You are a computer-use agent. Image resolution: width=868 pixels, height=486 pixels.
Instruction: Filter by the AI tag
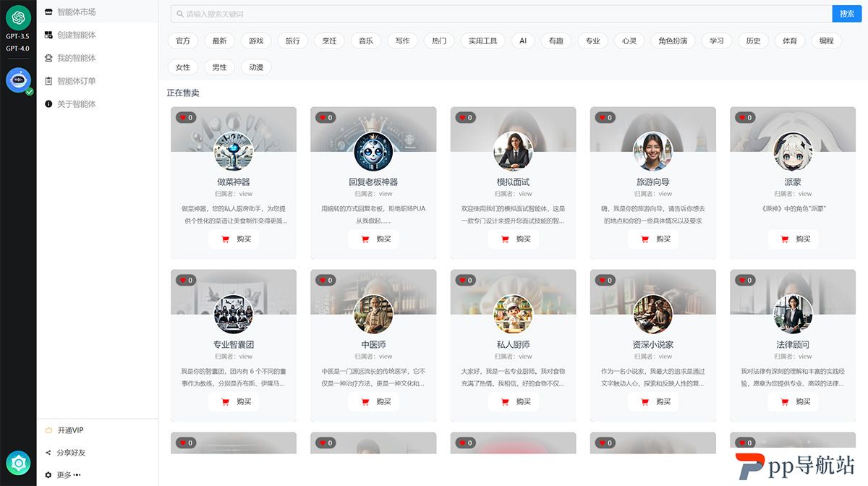pos(523,41)
